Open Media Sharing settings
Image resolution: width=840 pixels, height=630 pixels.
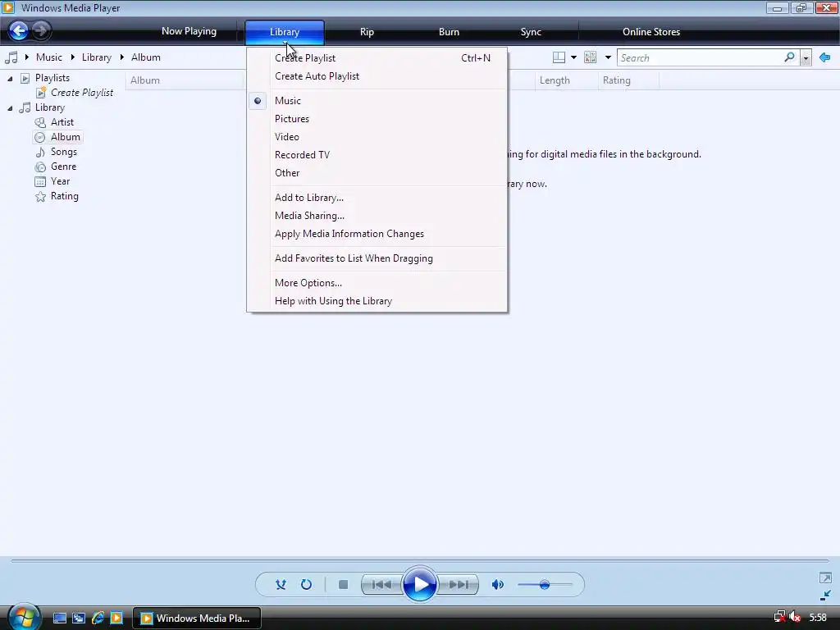pos(377,216)
